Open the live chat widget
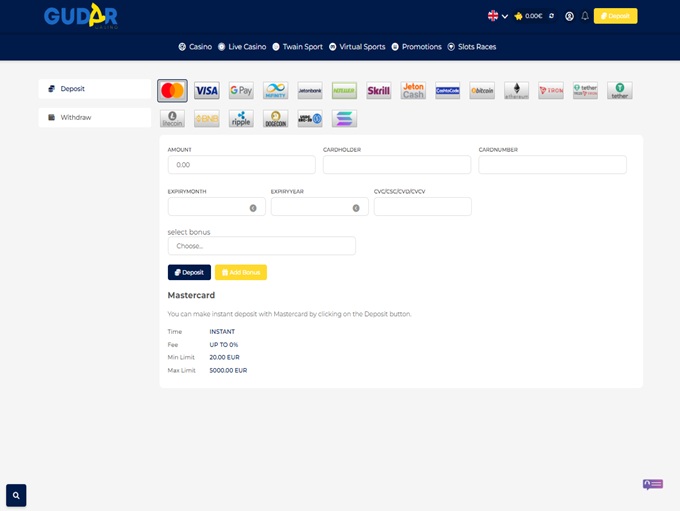The image size is (680, 511). 652,484
